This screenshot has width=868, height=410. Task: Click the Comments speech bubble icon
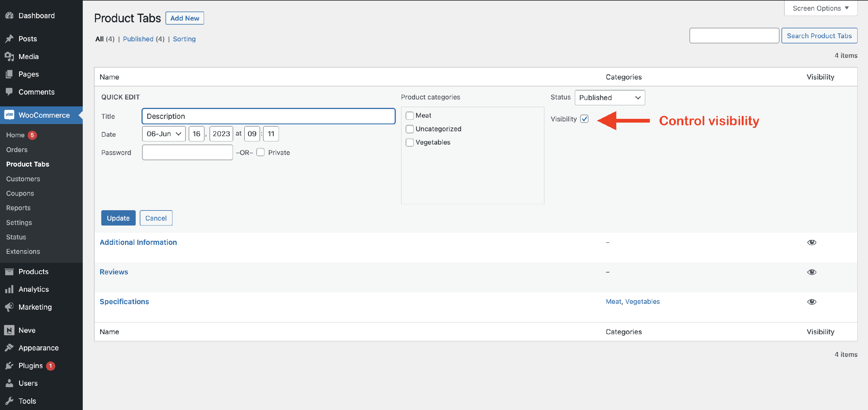10,92
